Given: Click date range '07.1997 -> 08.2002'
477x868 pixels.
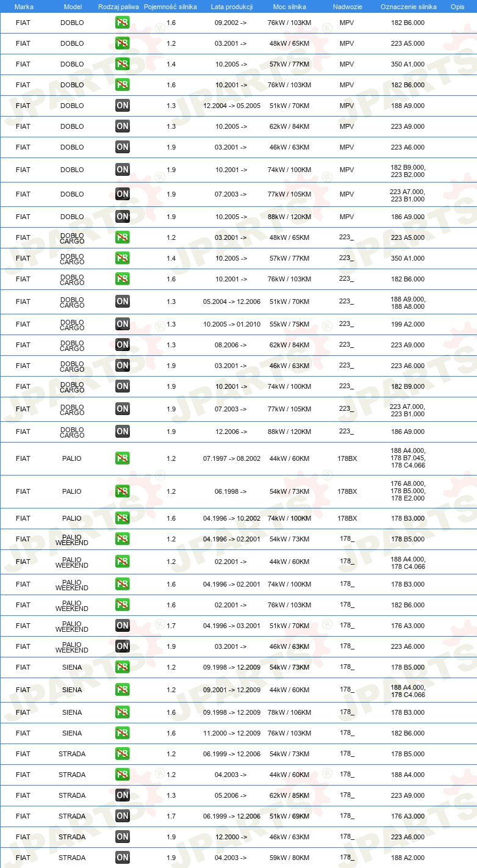Looking at the screenshot, I should [232, 458].
